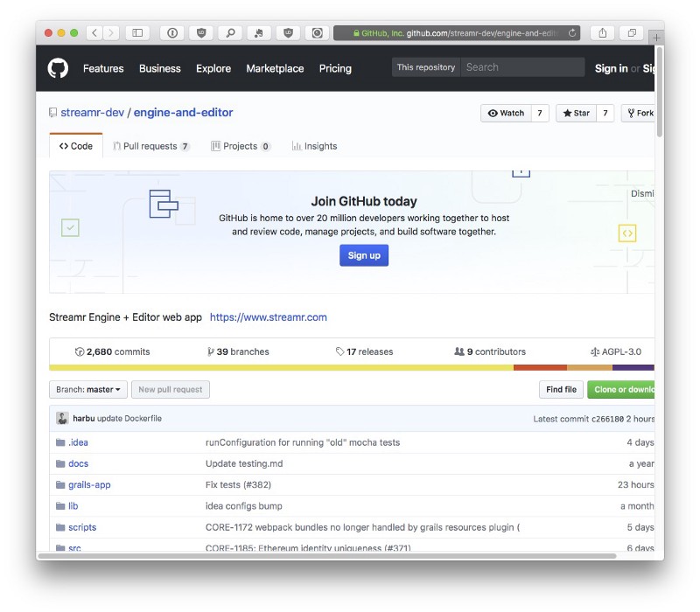Click the Safari address bar
700x612 pixels.
(457, 33)
